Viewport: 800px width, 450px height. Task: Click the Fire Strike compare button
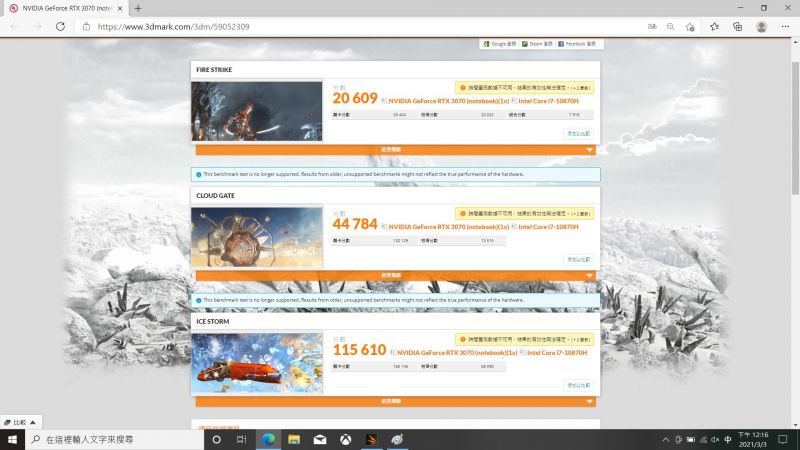click(579, 134)
